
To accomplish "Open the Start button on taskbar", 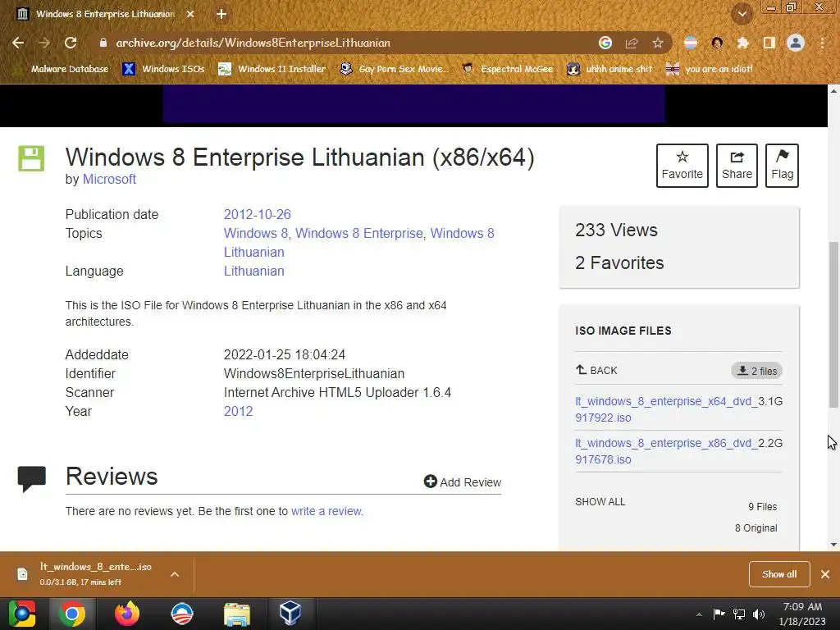I will tap(22, 614).
